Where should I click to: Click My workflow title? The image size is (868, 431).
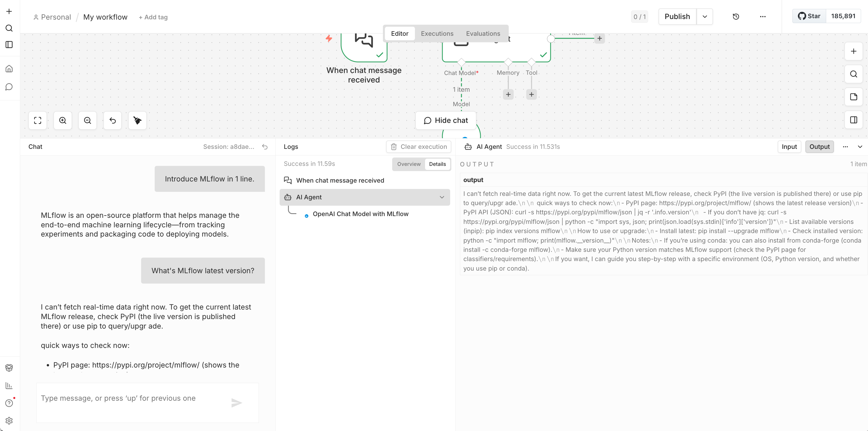(105, 17)
